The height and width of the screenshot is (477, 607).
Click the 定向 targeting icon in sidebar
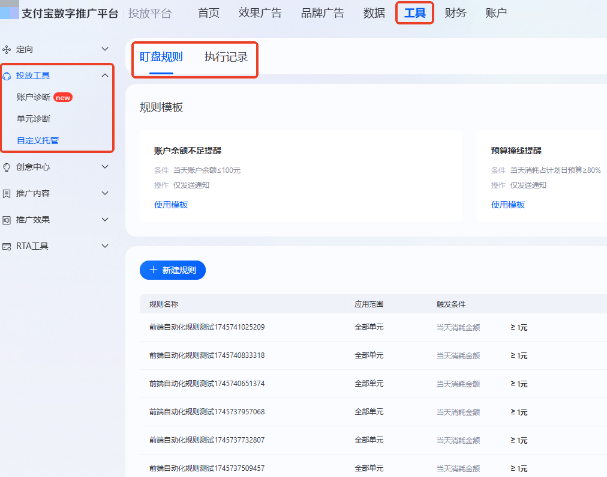coord(7,50)
